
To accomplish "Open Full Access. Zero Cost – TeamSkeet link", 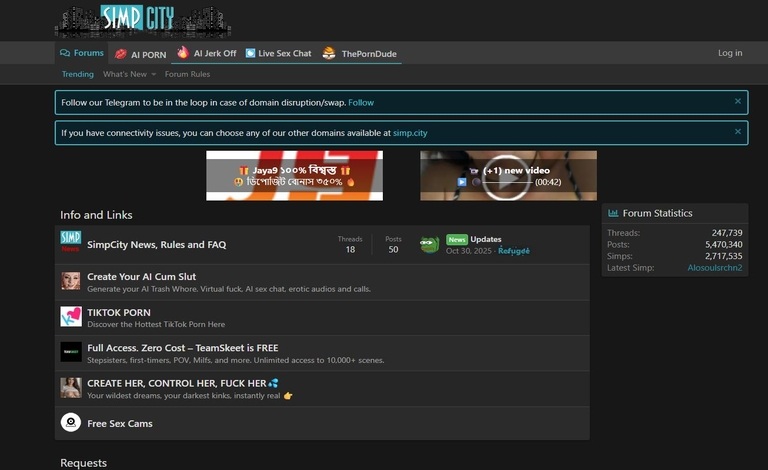I will [183, 348].
